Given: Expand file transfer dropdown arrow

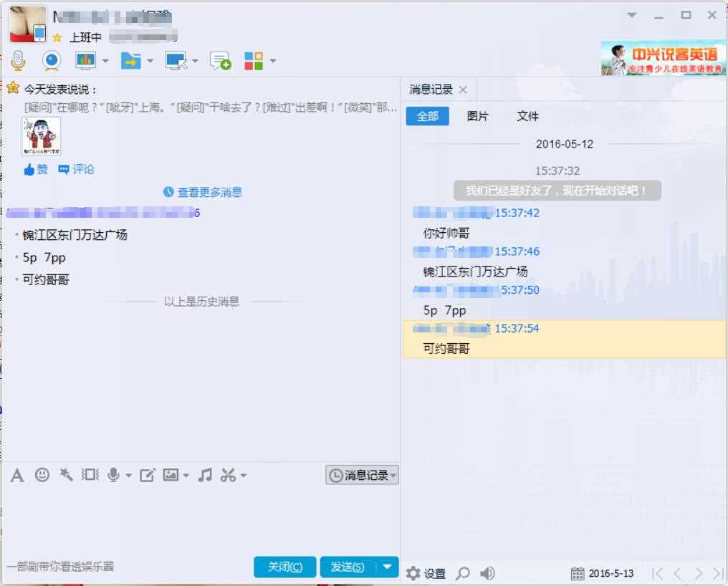Looking at the screenshot, I should (150, 61).
